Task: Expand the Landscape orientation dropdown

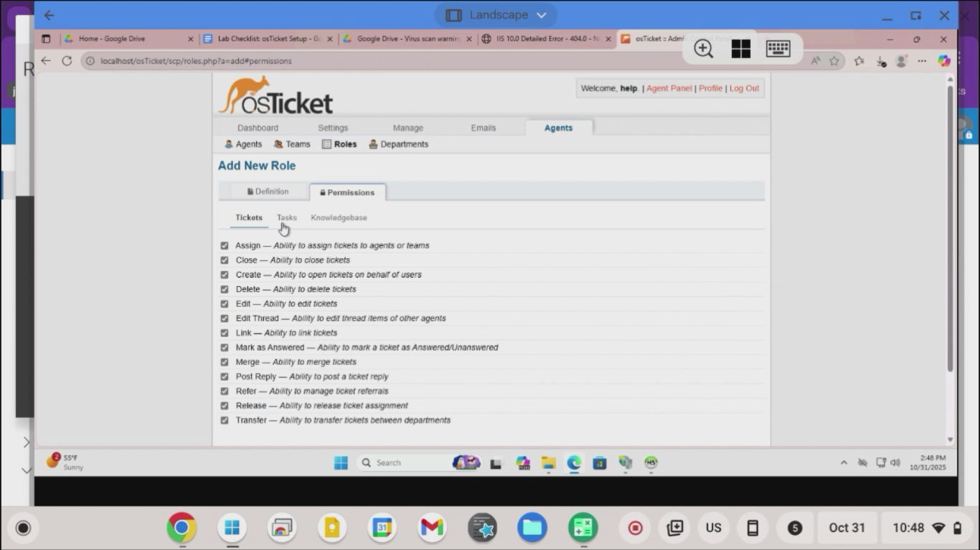Action: pos(496,15)
